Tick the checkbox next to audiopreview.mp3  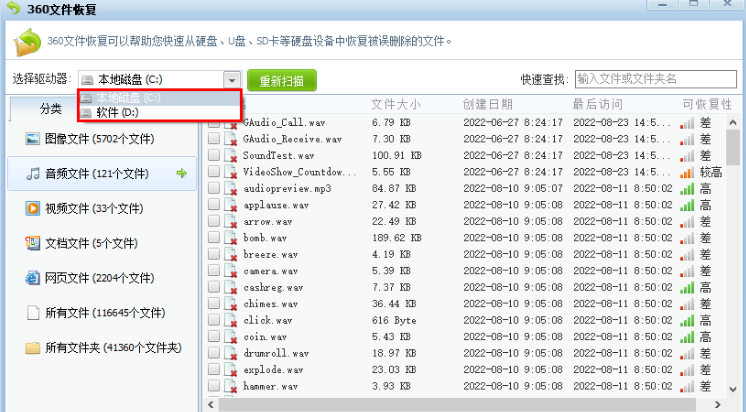(214, 188)
